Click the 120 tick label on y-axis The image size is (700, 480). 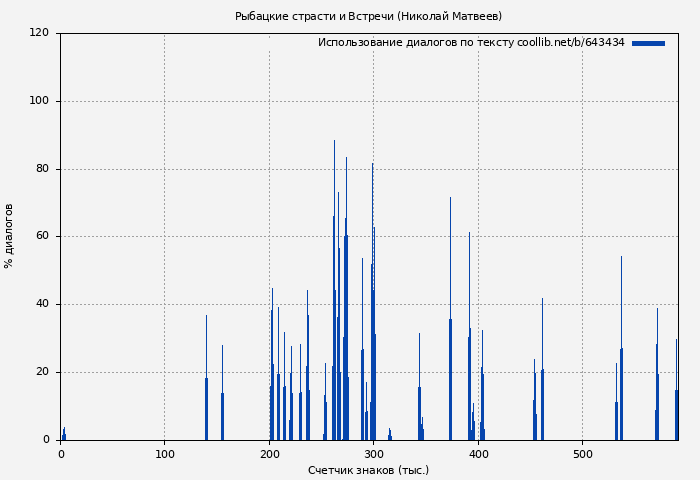click(39, 33)
